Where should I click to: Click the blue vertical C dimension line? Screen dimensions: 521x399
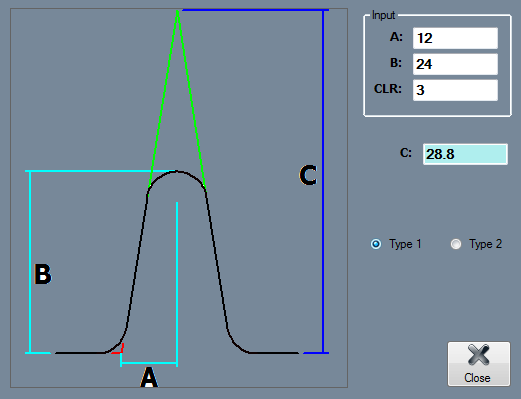(323, 181)
